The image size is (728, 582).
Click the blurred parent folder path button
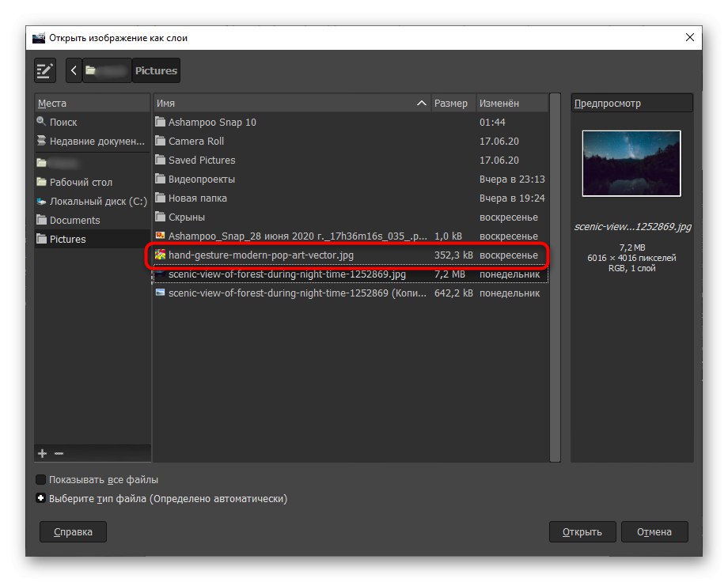(107, 70)
